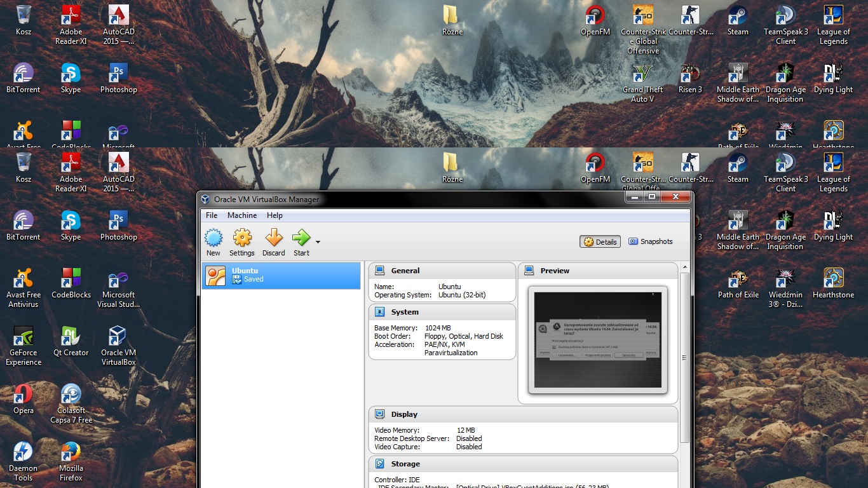Collapse the System section header
This screenshot has width=868, height=488.
coord(442,312)
